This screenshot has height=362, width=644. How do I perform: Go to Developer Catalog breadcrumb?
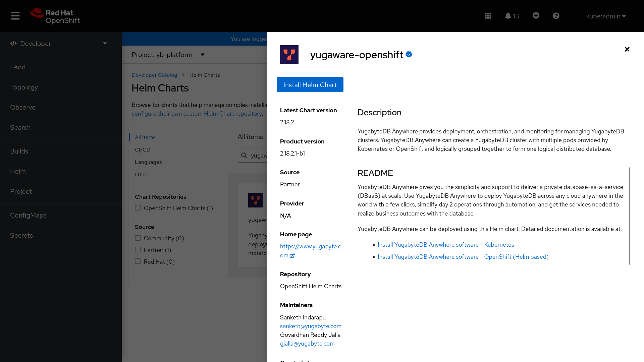coord(154,75)
